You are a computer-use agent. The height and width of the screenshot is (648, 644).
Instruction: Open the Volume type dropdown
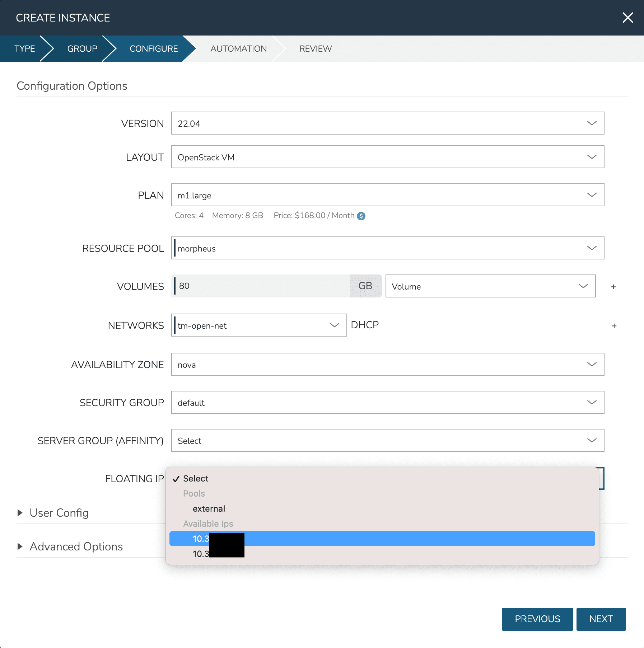490,286
